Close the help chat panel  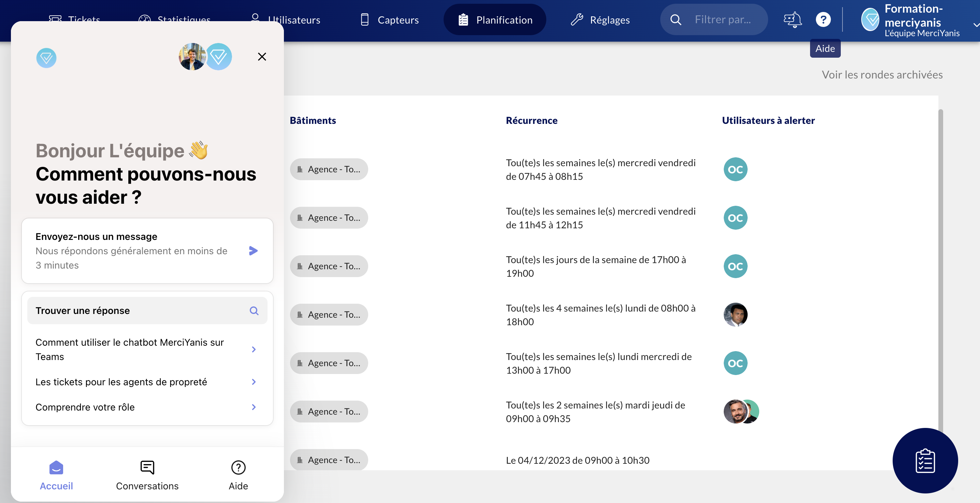262,57
